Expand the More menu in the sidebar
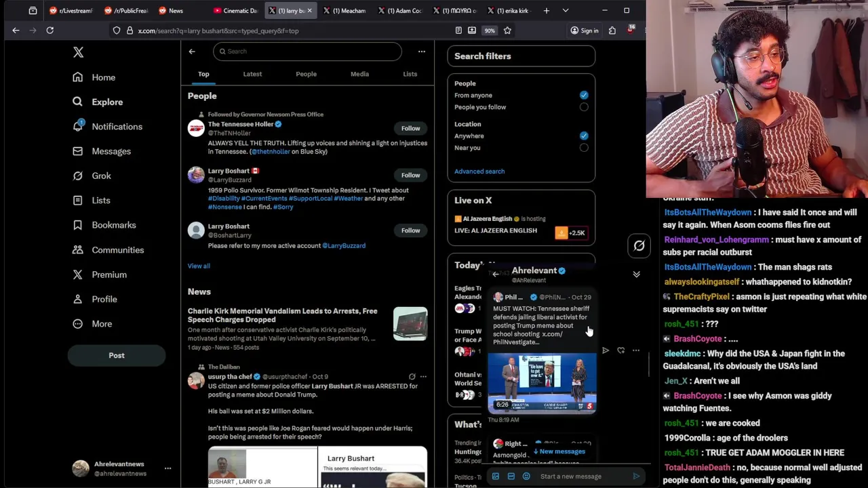868x488 pixels. pyautogui.click(x=92, y=324)
